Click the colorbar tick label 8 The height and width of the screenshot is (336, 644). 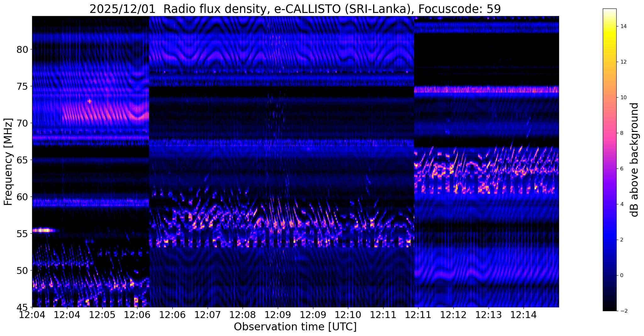coord(622,133)
